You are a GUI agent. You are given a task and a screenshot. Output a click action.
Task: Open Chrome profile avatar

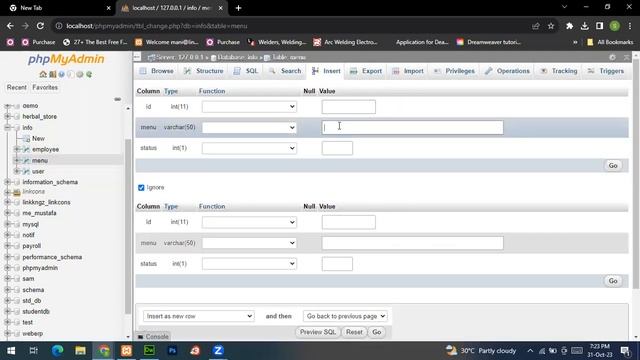(x=615, y=26)
